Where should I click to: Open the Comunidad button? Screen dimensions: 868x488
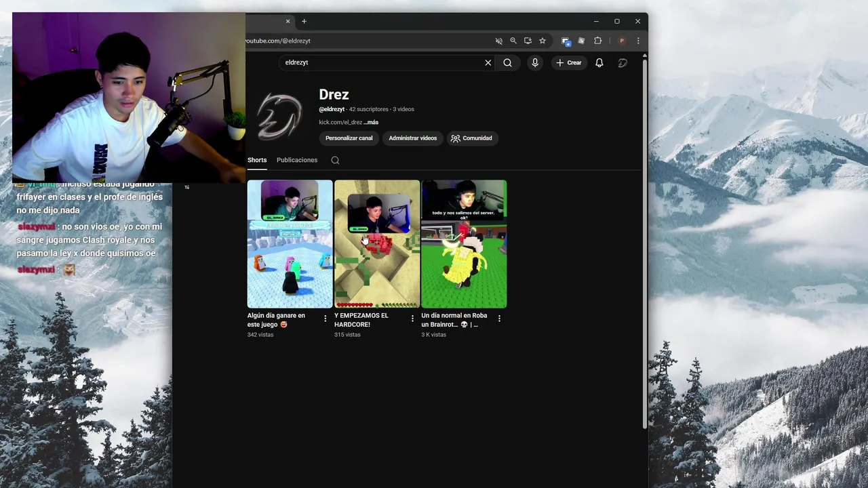click(472, 138)
